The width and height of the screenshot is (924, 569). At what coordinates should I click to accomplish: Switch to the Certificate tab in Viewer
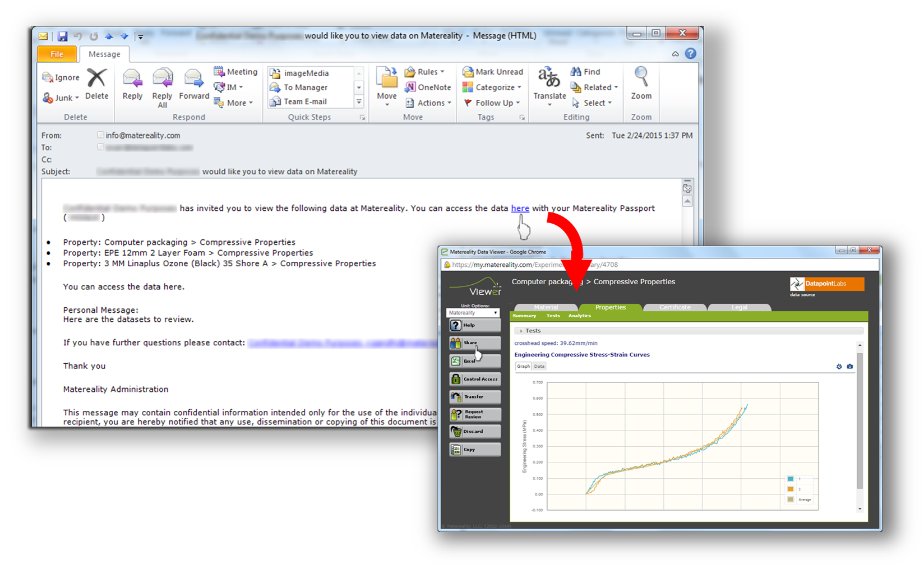point(675,307)
